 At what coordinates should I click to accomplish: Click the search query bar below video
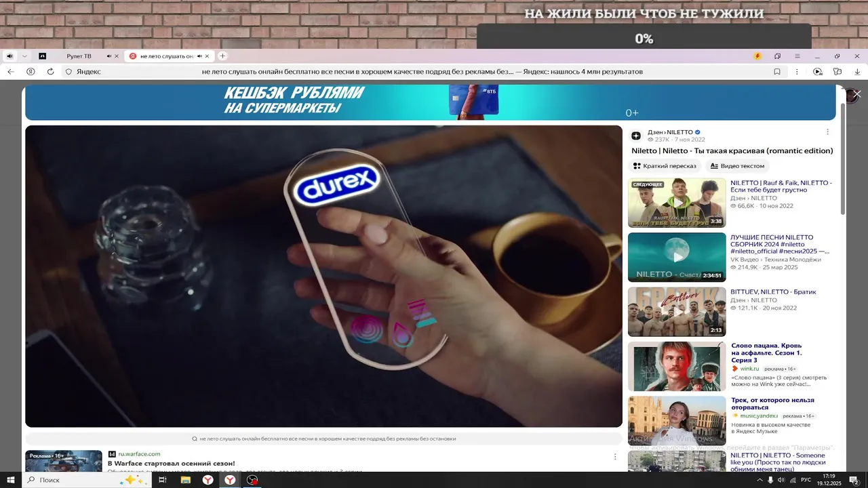(x=323, y=439)
